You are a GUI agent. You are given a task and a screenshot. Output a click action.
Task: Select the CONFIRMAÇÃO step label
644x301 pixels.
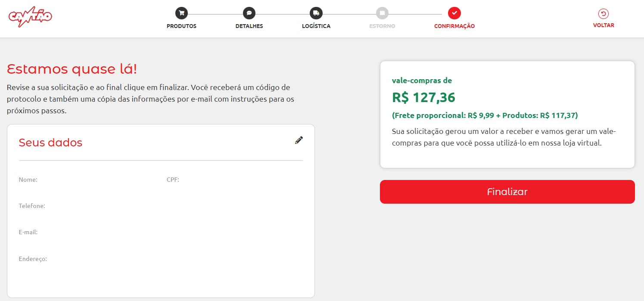point(454,26)
